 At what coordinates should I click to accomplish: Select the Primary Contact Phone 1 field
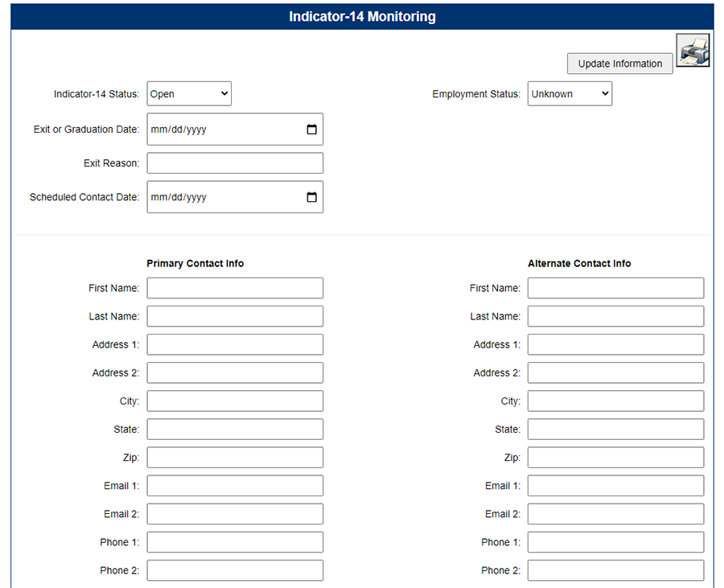point(235,542)
